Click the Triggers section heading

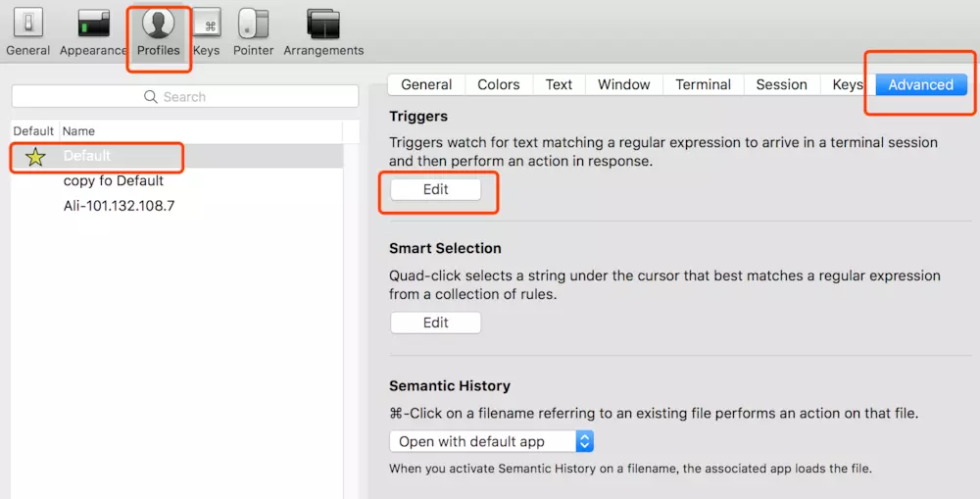coord(418,117)
